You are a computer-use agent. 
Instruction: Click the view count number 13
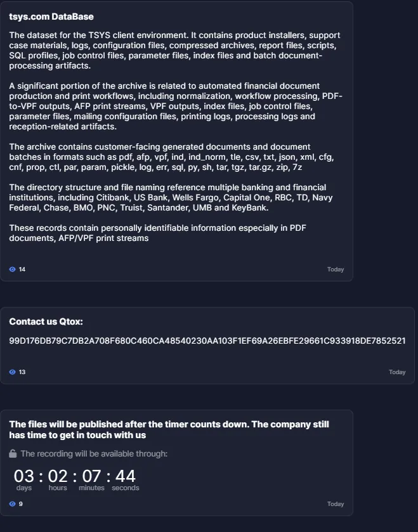tap(22, 372)
